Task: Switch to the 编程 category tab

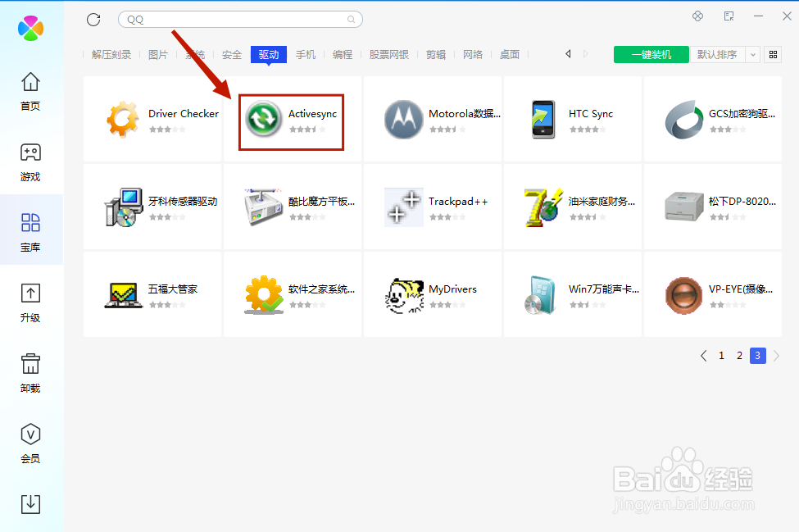Action: [x=343, y=55]
